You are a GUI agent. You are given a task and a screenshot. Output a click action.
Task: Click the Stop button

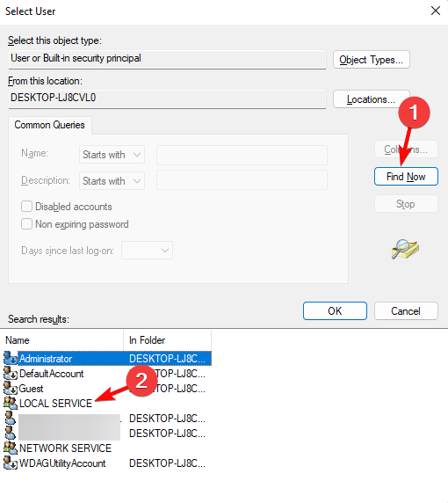click(x=406, y=204)
